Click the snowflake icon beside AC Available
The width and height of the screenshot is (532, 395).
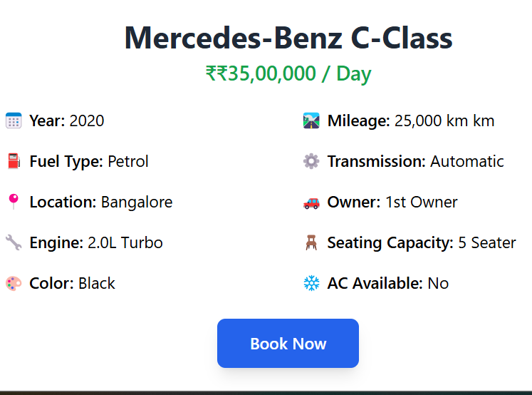(311, 283)
